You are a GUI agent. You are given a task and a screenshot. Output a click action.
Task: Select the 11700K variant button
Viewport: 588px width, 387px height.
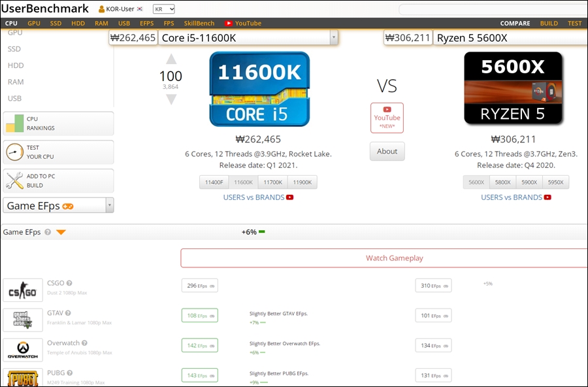pyautogui.click(x=273, y=182)
